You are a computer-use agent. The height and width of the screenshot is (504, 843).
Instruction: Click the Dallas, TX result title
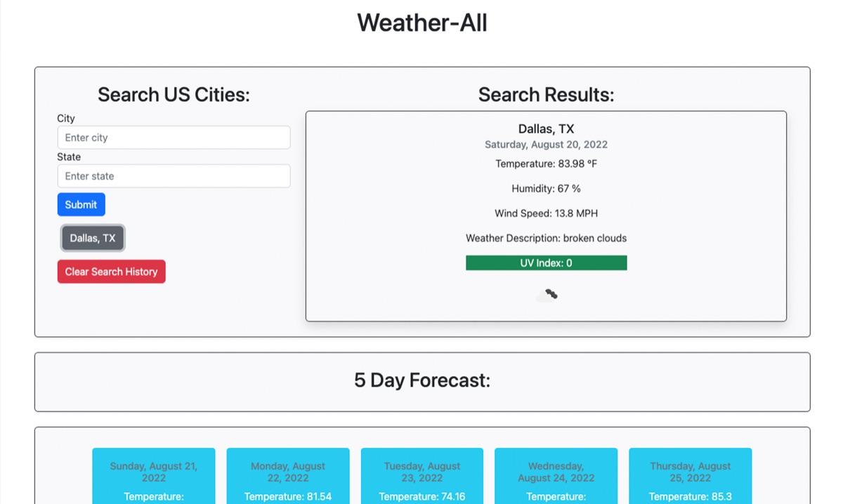[x=547, y=129]
